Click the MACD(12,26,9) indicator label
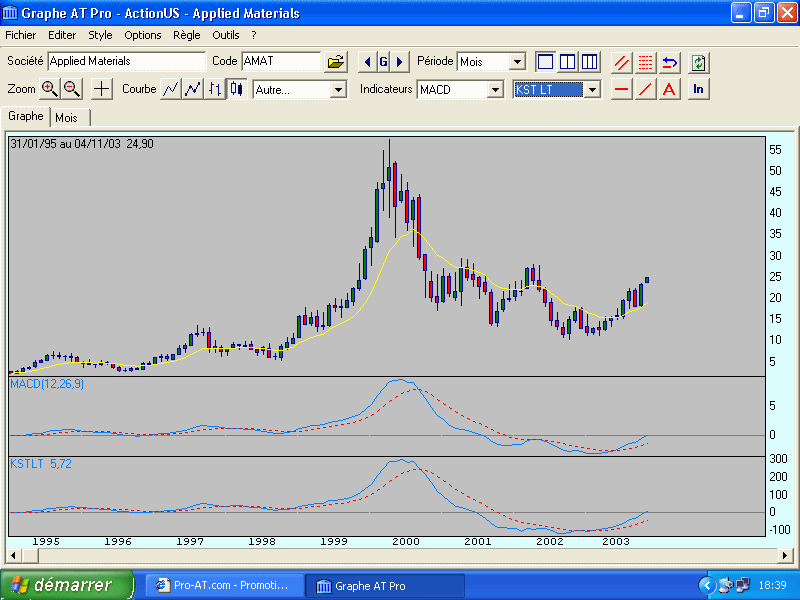Screen dimensions: 800x600 47,384
